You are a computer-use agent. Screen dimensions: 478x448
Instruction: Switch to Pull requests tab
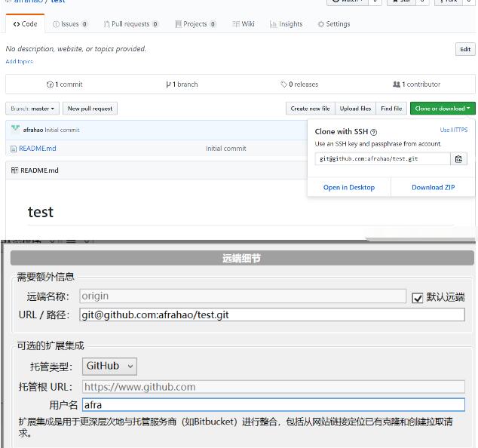(x=130, y=24)
